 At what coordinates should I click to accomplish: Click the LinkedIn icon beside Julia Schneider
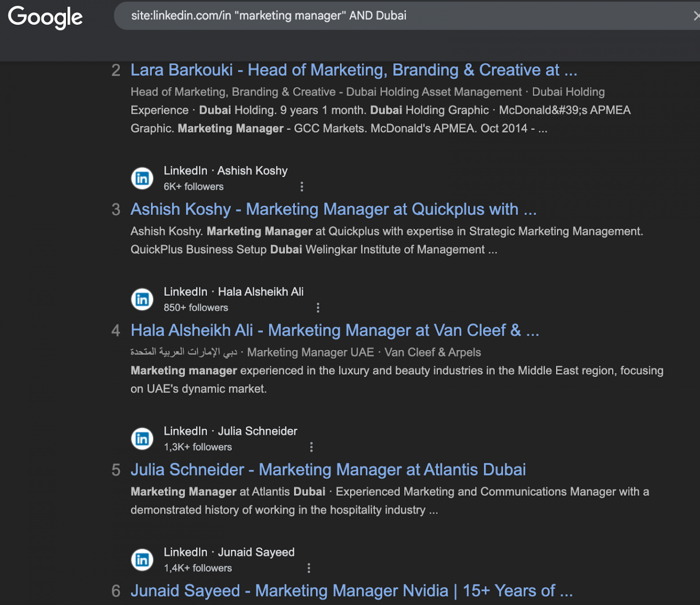point(142,439)
